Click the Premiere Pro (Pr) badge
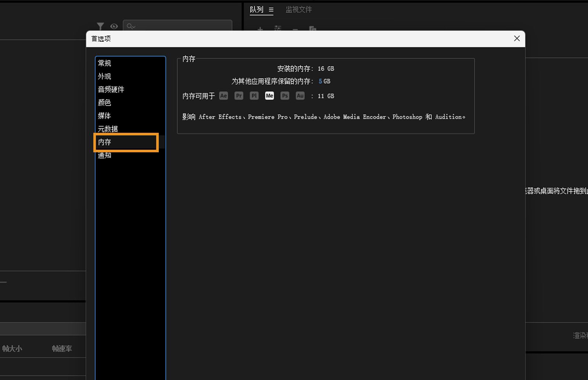Viewport: 588px width, 380px height. pos(239,96)
